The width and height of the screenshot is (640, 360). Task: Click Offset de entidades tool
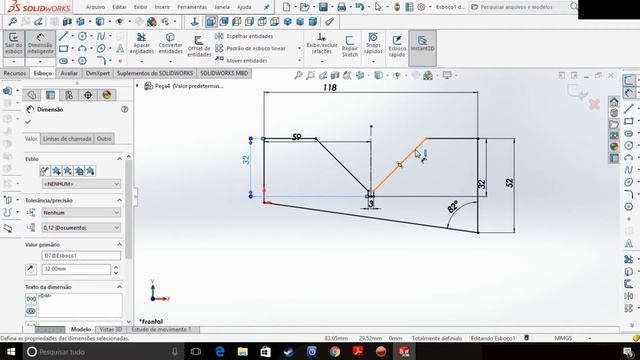199,46
